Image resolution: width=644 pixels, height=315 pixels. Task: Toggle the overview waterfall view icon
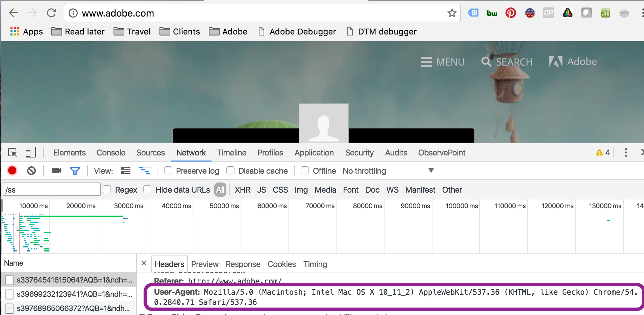tap(145, 170)
